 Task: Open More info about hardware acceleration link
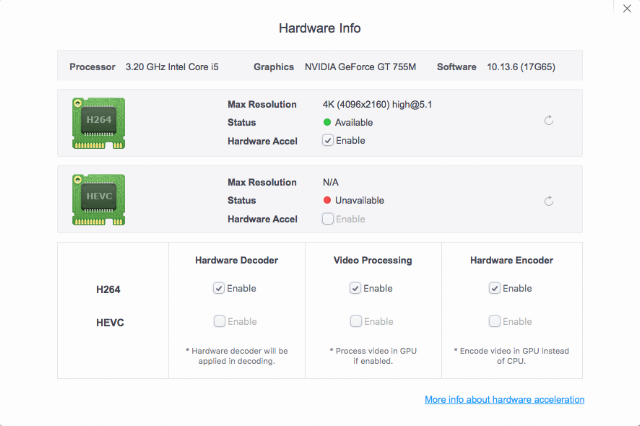[x=504, y=399]
